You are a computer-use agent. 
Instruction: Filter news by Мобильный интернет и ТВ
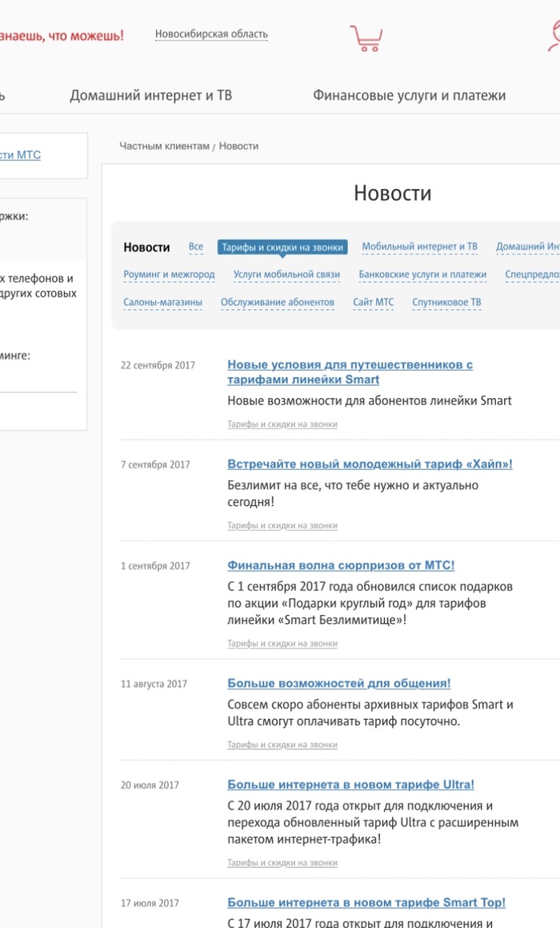point(419,247)
